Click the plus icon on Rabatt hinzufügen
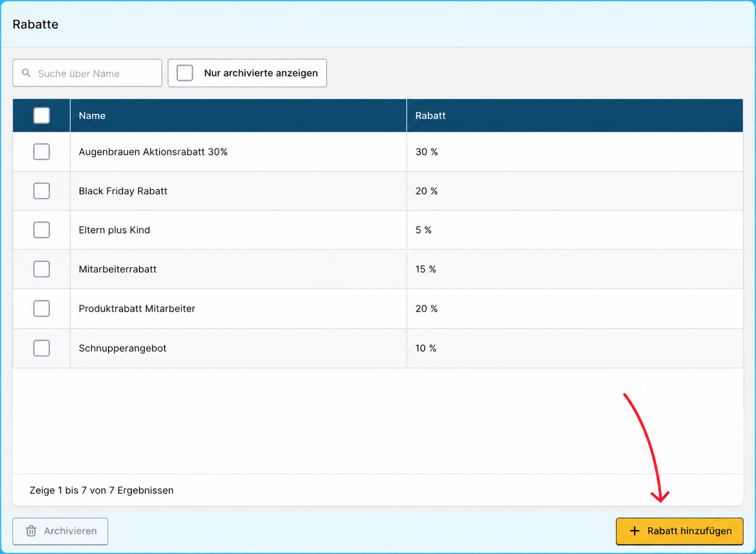The height and width of the screenshot is (554, 756). (x=635, y=531)
